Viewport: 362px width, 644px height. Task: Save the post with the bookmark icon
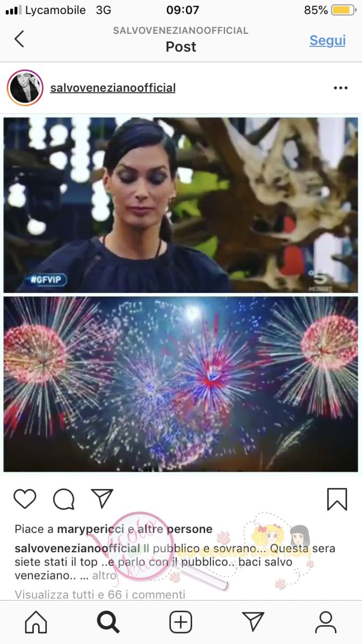click(337, 499)
